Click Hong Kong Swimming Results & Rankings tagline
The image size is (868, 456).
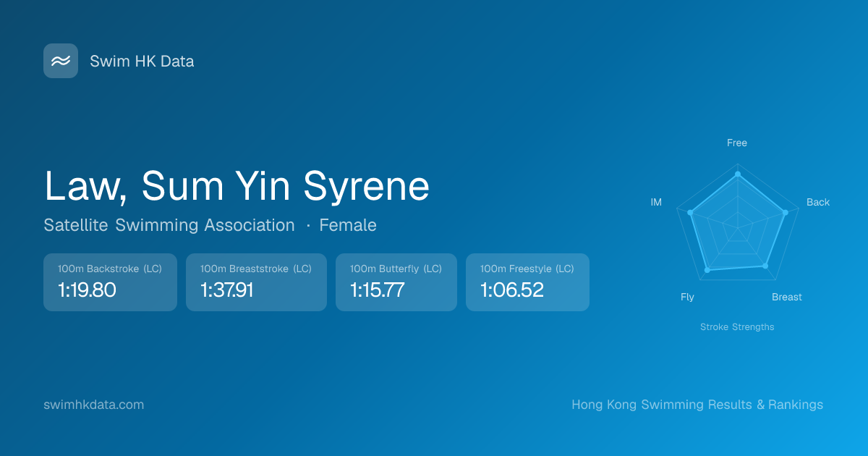(697, 405)
